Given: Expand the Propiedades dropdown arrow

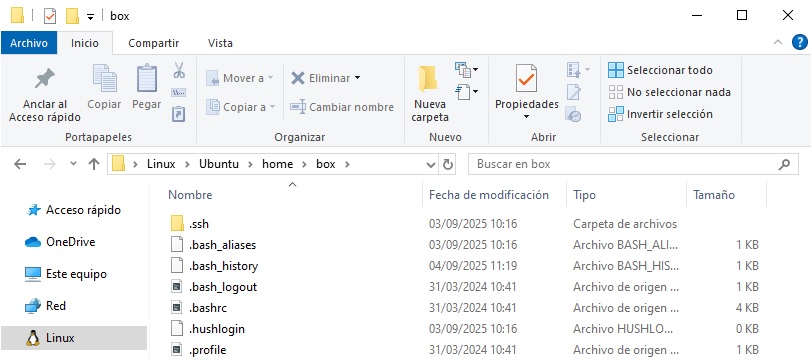Looking at the screenshot, I should point(526,117).
